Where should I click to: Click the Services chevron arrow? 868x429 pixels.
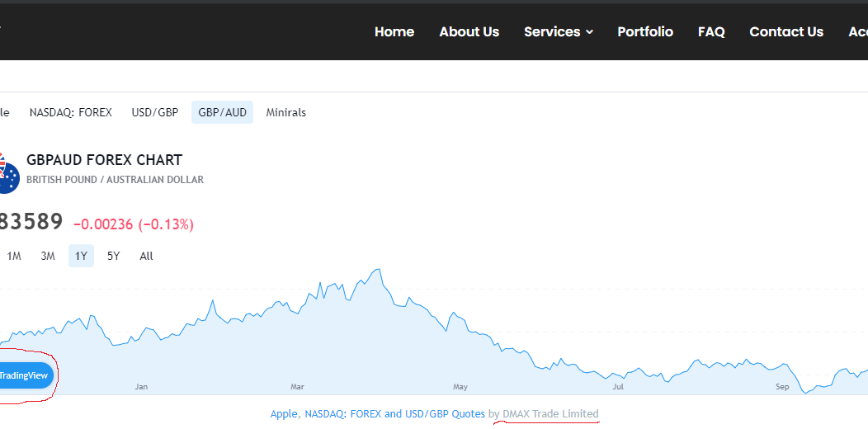589,32
